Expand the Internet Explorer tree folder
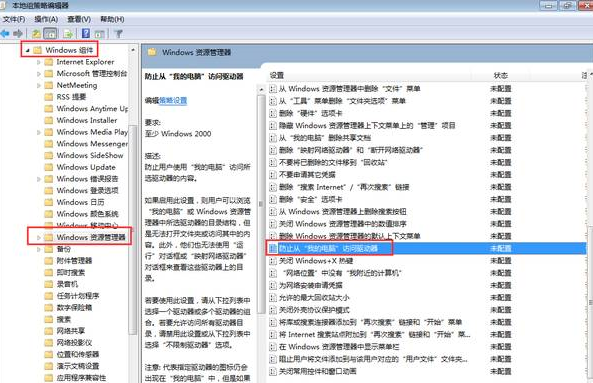 click(x=39, y=62)
